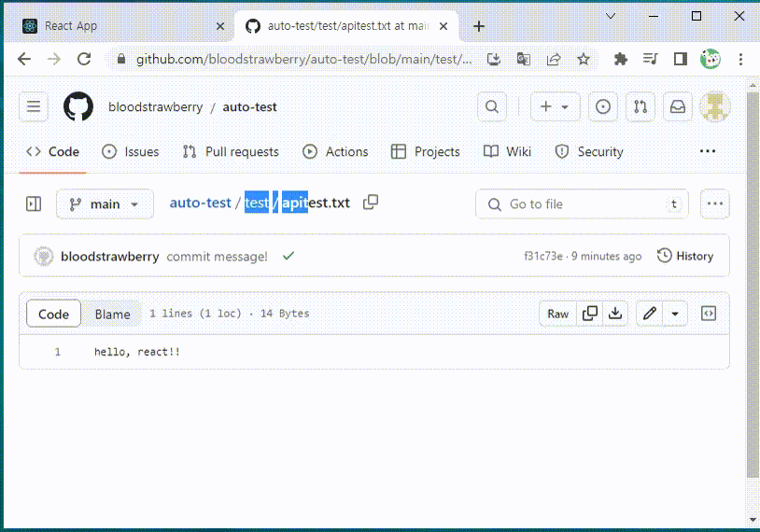
Task: Open the 'commit message!' commit link
Action: tap(217, 257)
